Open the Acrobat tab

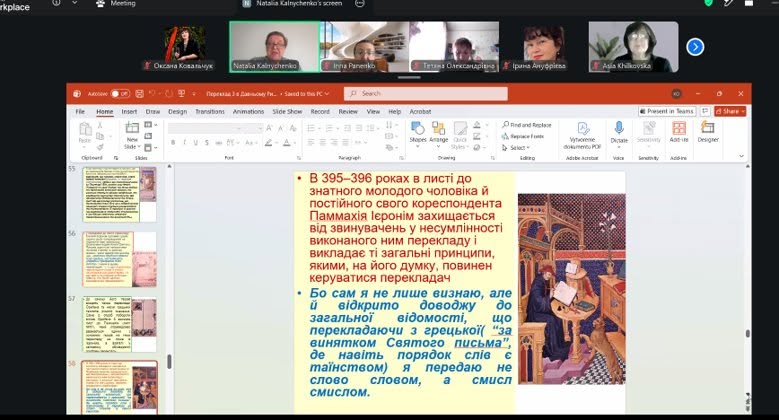(x=420, y=112)
